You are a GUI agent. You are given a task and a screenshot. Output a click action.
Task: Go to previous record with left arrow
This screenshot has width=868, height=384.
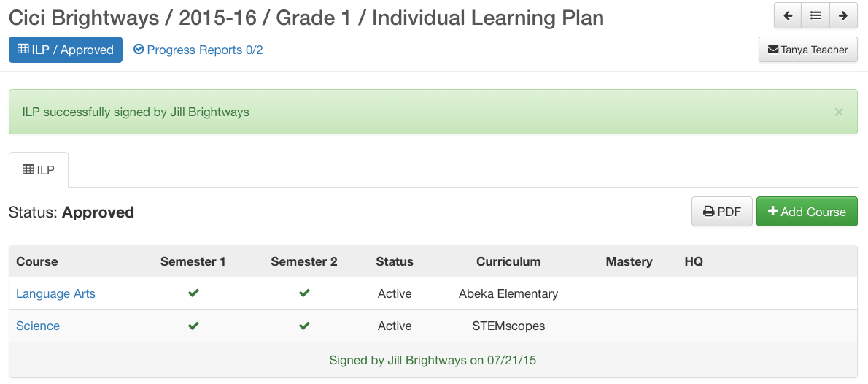pos(788,16)
